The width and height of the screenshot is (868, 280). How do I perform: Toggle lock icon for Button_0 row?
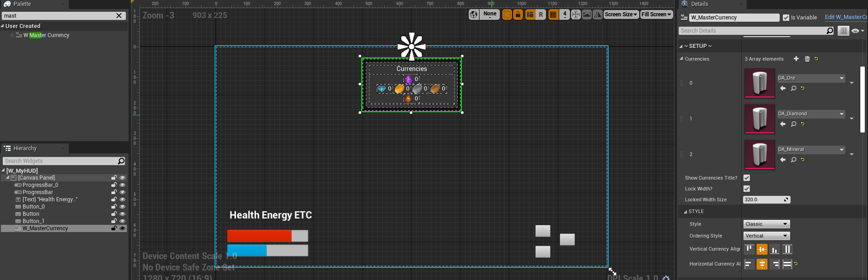click(x=114, y=207)
